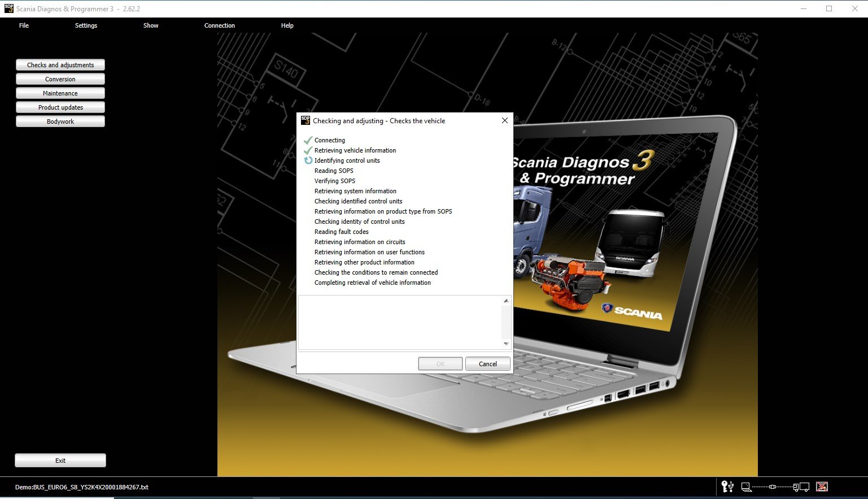Select 'Retrieving system information' step text
The image size is (868, 499).
(x=355, y=191)
